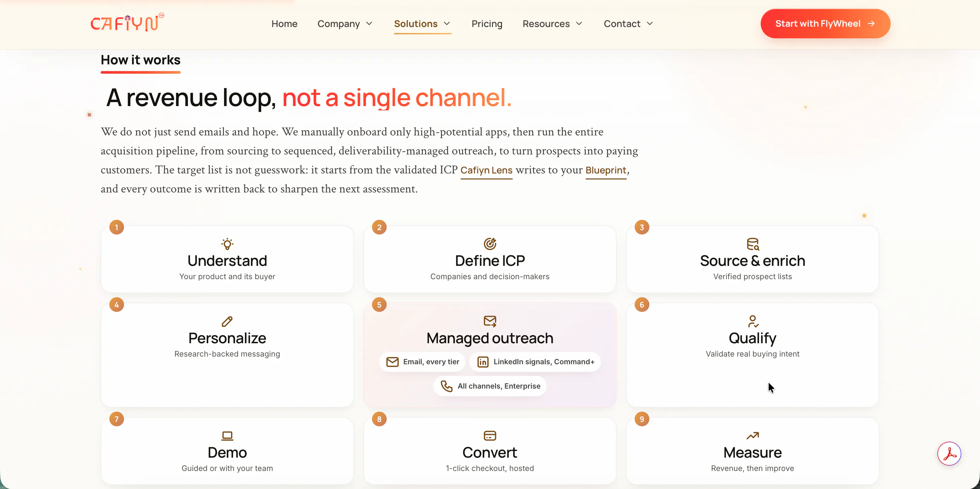Viewport: 980px width, 489px height.
Task: Open the Resources menu
Action: click(553, 24)
